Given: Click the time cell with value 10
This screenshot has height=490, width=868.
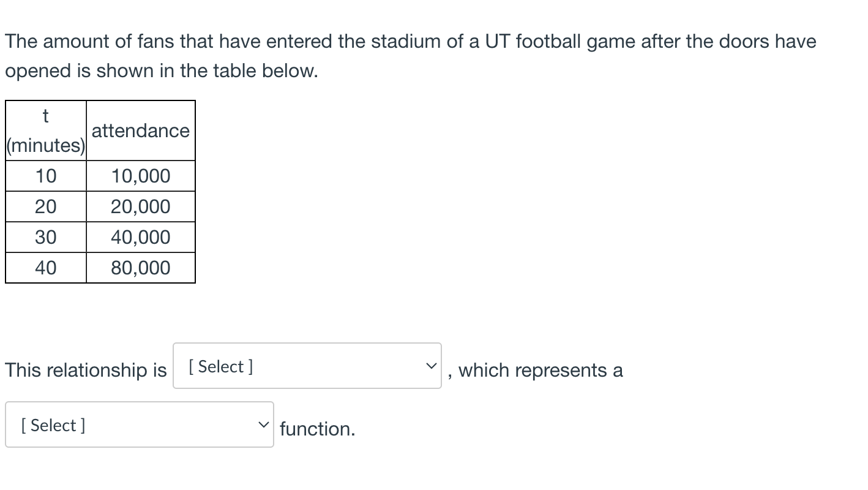Looking at the screenshot, I should tap(46, 176).
